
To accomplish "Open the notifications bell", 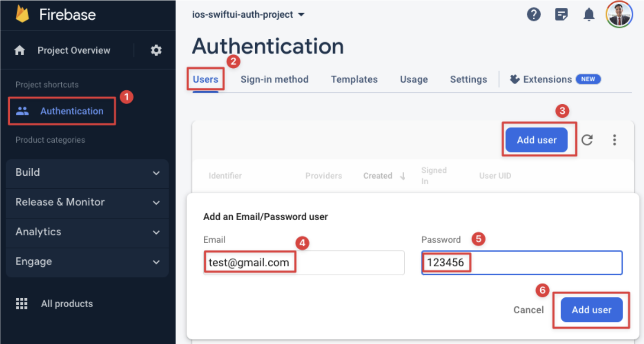I will click(x=589, y=15).
